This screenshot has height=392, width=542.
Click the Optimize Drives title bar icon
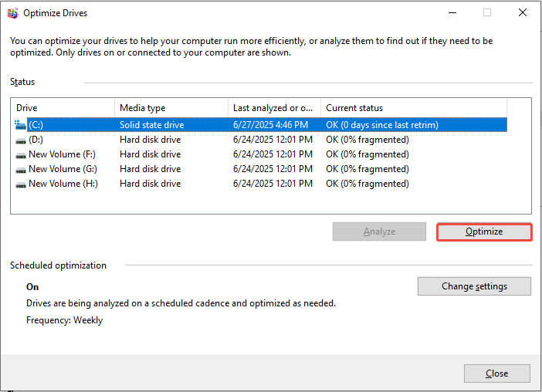point(12,12)
